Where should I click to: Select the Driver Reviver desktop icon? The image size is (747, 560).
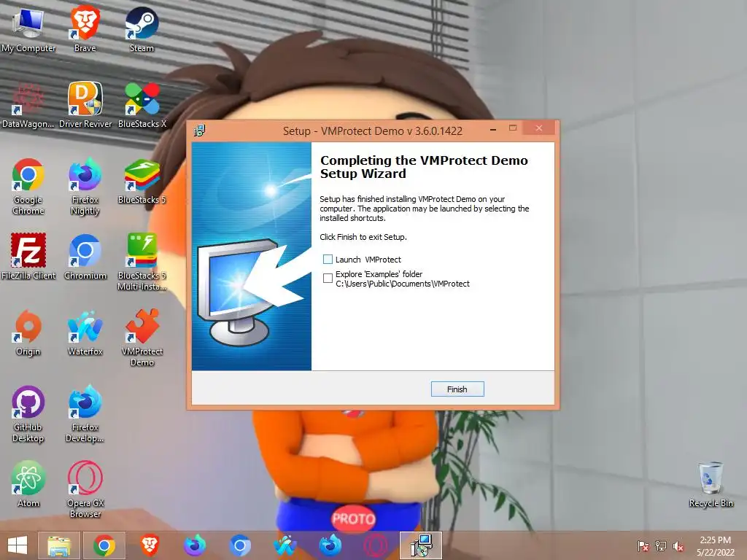pyautogui.click(x=85, y=105)
